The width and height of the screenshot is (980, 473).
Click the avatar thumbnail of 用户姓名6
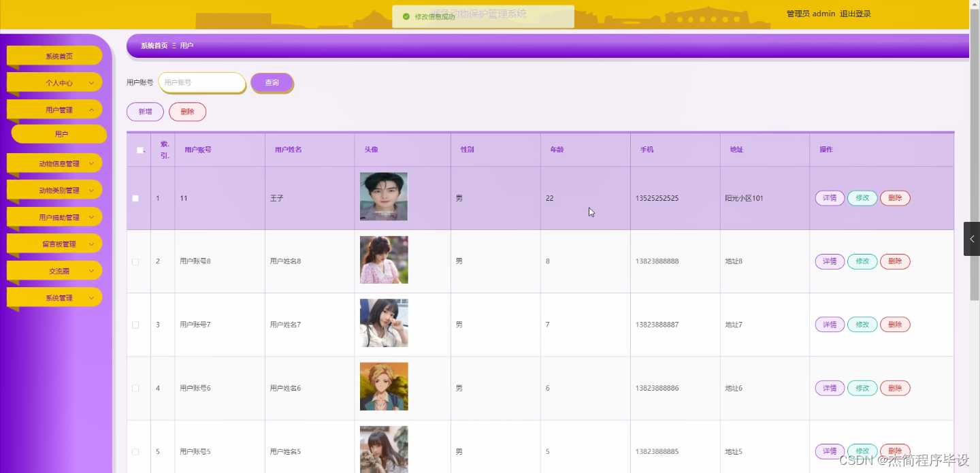coord(384,387)
